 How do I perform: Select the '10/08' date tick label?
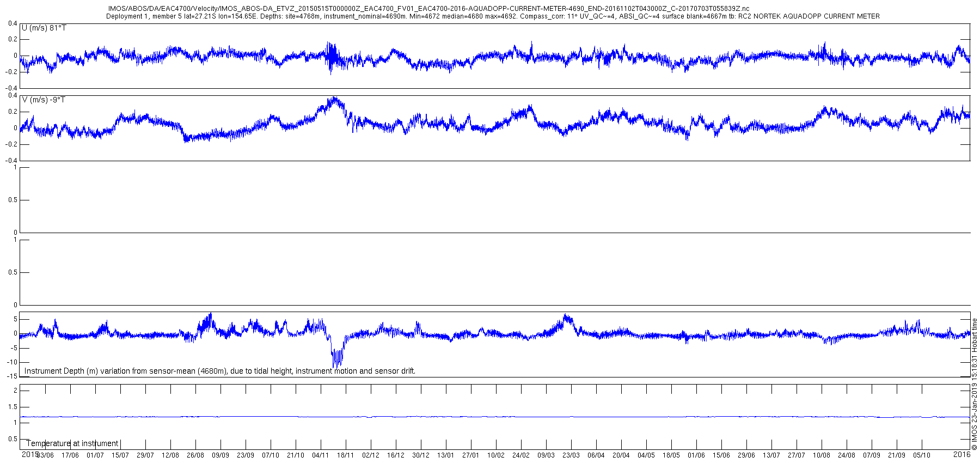tap(822, 455)
